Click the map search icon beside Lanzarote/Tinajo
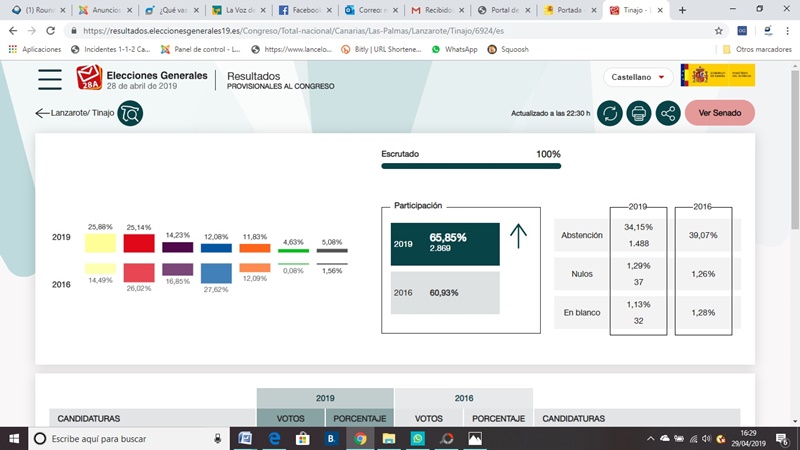Screen dimensions: 800x450 point(130,114)
